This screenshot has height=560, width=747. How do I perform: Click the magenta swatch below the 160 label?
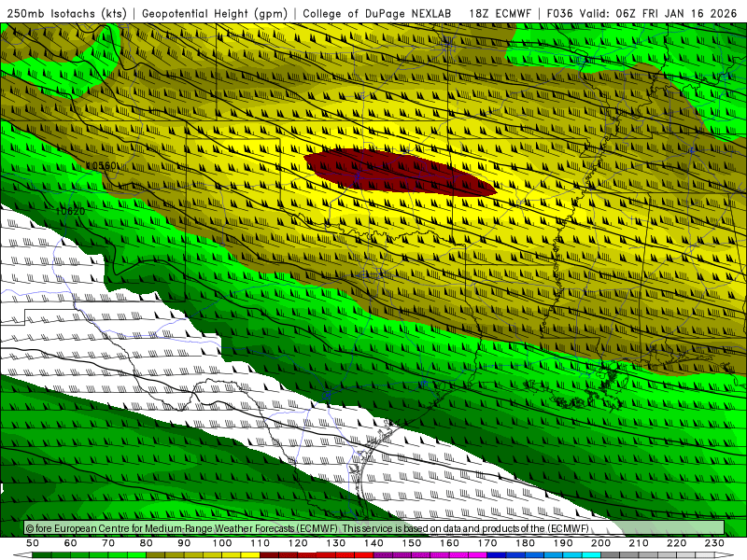click(458, 555)
